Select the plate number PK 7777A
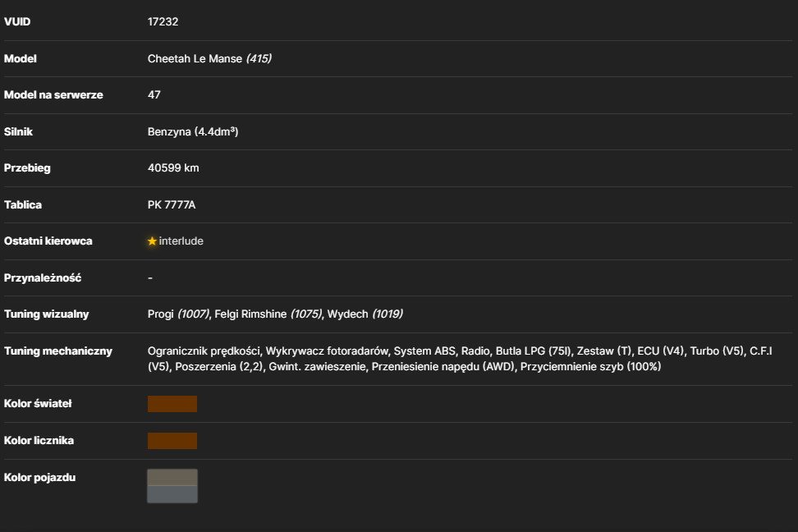The height and width of the screenshot is (532, 798). (x=172, y=204)
